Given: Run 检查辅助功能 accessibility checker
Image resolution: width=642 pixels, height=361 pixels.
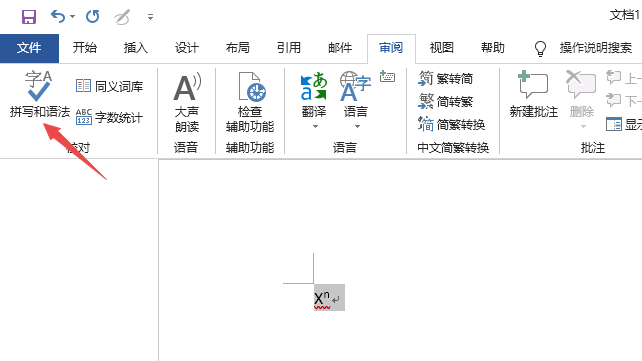Looking at the screenshot, I should pos(250,102).
